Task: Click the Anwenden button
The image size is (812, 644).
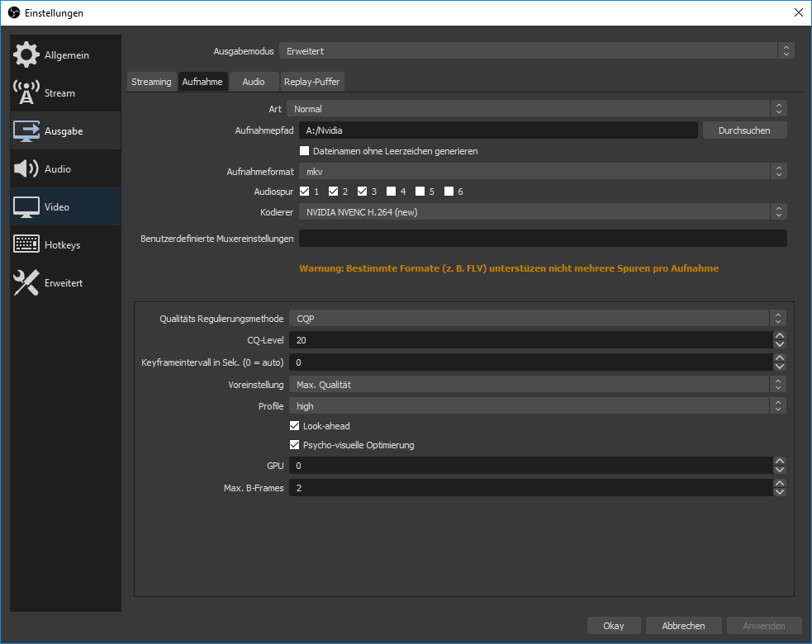Action: click(764, 625)
